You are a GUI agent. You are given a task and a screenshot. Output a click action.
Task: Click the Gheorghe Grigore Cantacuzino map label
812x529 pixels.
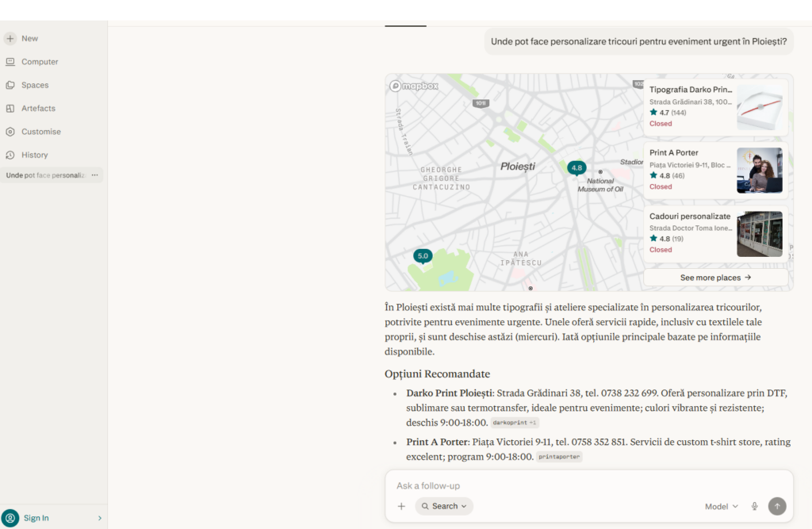click(441, 178)
